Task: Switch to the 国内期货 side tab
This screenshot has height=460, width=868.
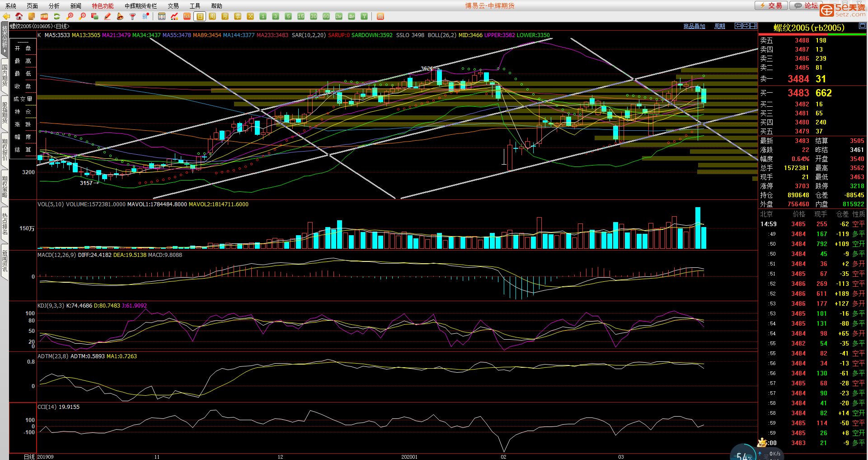Action: (x=5, y=75)
